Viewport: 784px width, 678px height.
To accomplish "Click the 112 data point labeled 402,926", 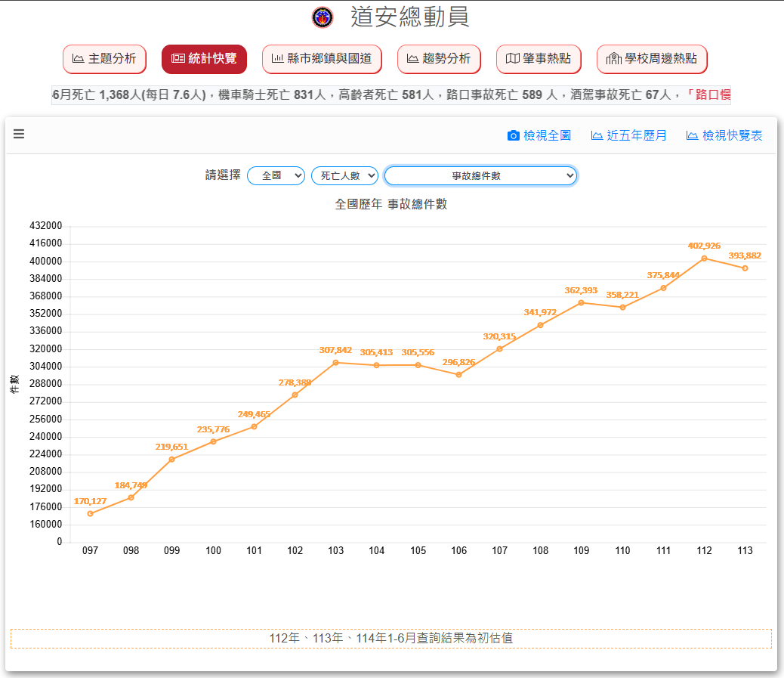I will coord(704,259).
